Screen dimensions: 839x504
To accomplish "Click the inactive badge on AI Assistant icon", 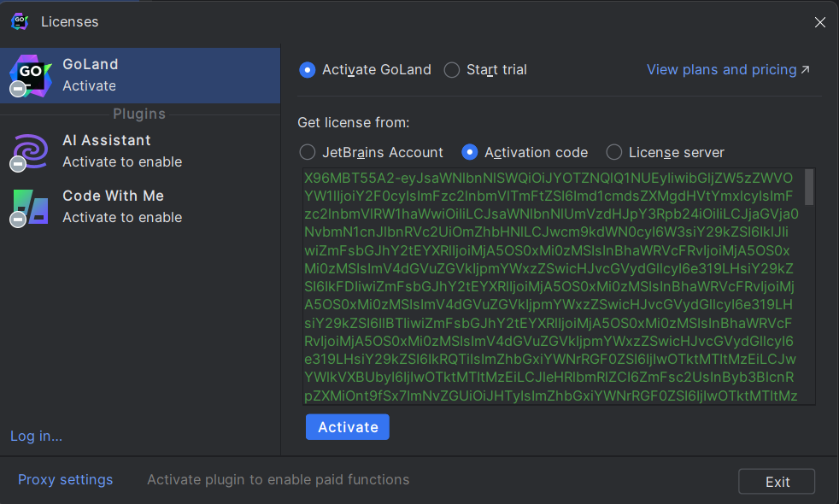I will 18,164.
